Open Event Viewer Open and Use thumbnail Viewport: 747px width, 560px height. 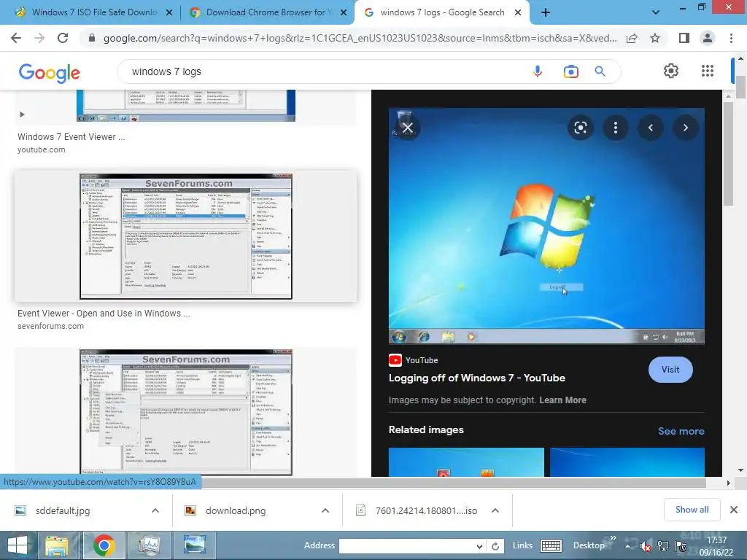186,236
